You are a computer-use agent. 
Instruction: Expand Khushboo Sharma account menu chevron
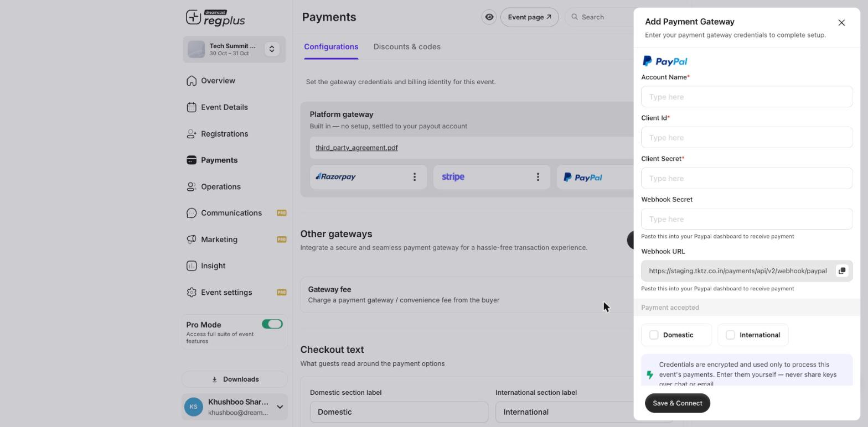(280, 407)
